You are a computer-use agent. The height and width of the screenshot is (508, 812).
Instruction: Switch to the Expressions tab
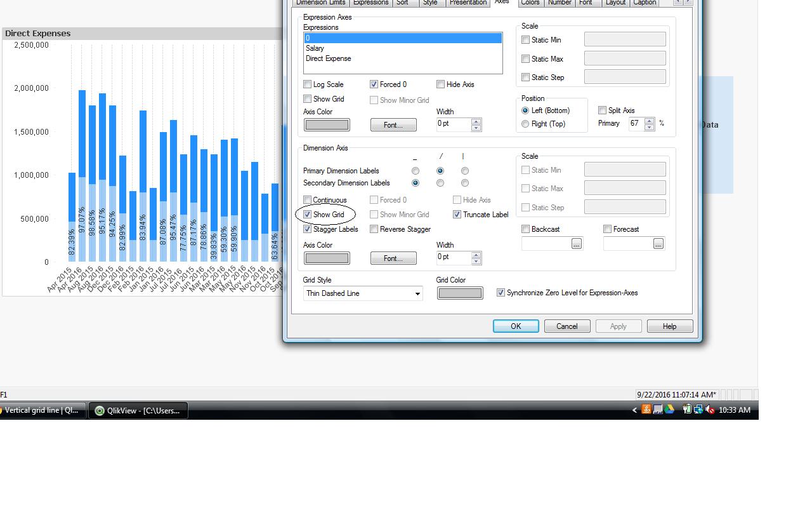pos(370,3)
